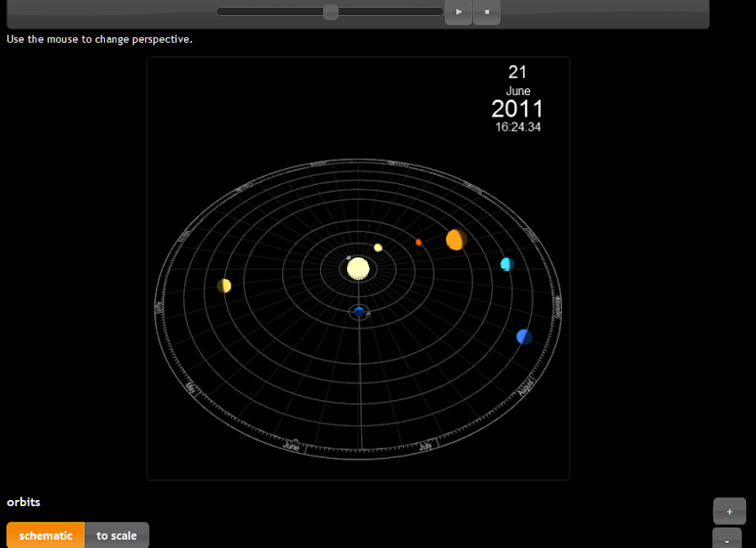The width and height of the screenshot is (756, 548).
Task: Click the light blue Uranus sphere
Action: tap(505, 262)
